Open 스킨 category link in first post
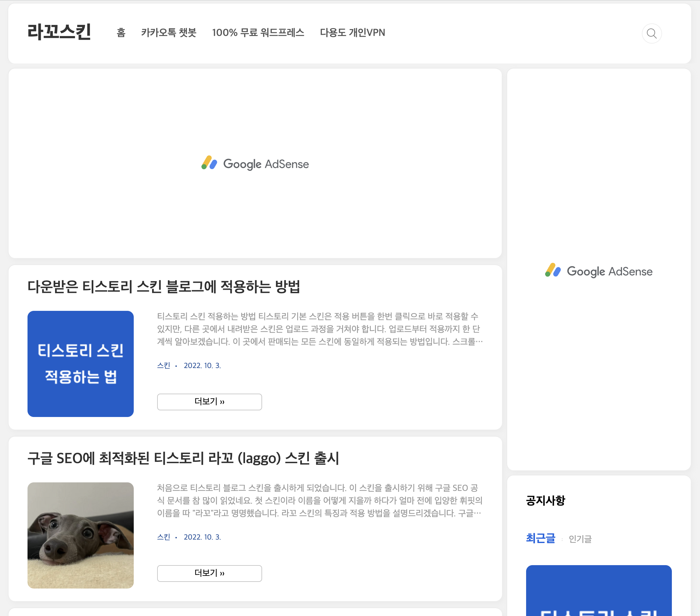Screen dimensions: 700x616 point(163,365)
